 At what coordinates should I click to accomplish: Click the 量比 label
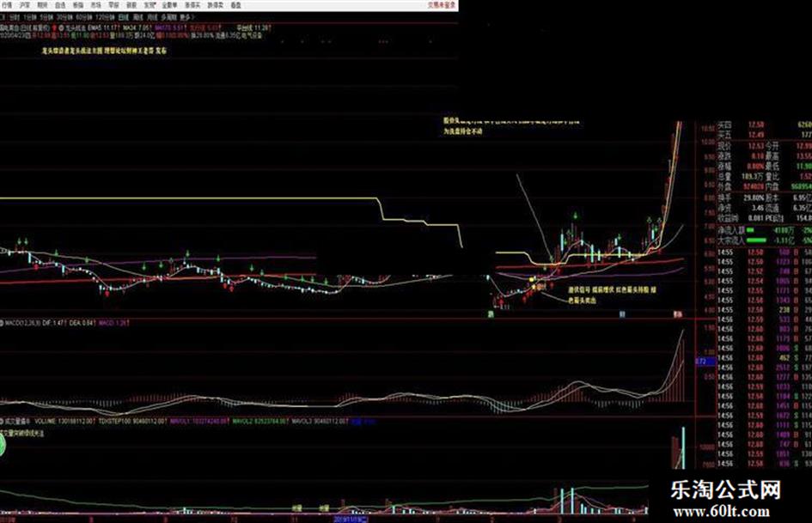(x=772, y=177)
